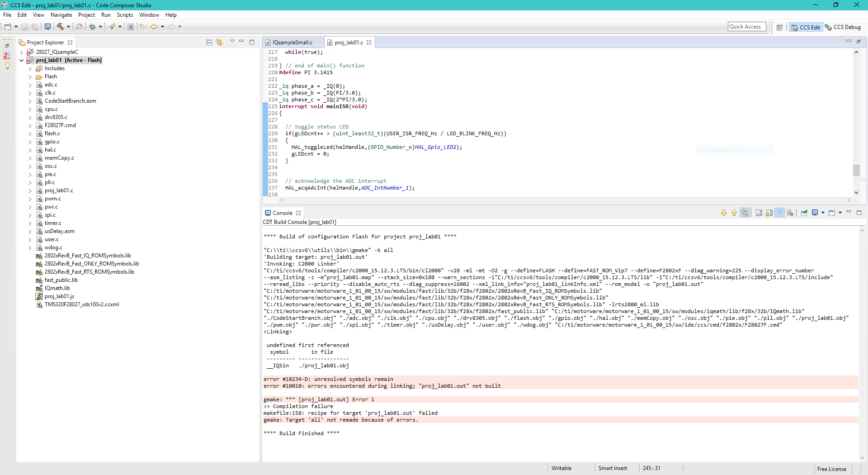This screenshot has height=475, width=868.
Task: Open the Search flashlight dropdown arrow
Action: point(120,27)
